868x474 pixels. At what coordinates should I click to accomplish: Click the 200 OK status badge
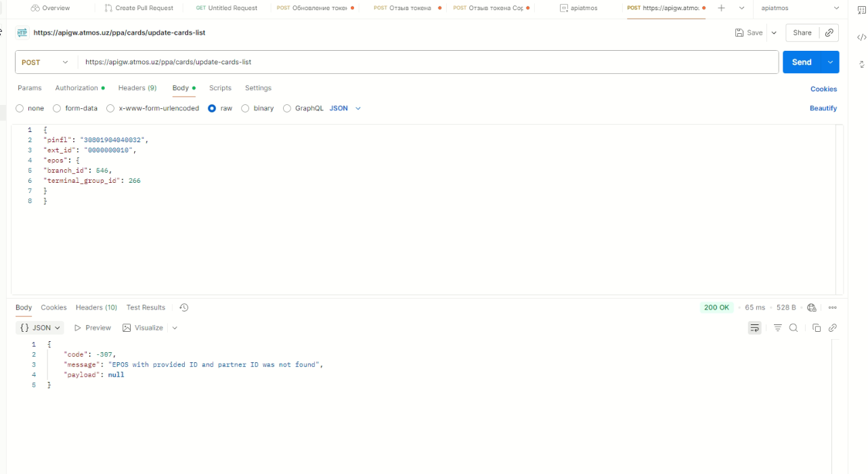[x=716, y=307]
